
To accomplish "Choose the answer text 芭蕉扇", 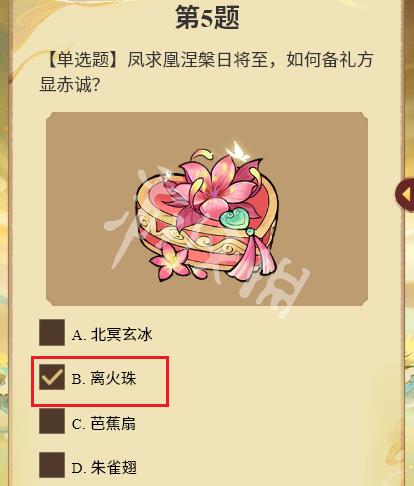I will point(113,423).
